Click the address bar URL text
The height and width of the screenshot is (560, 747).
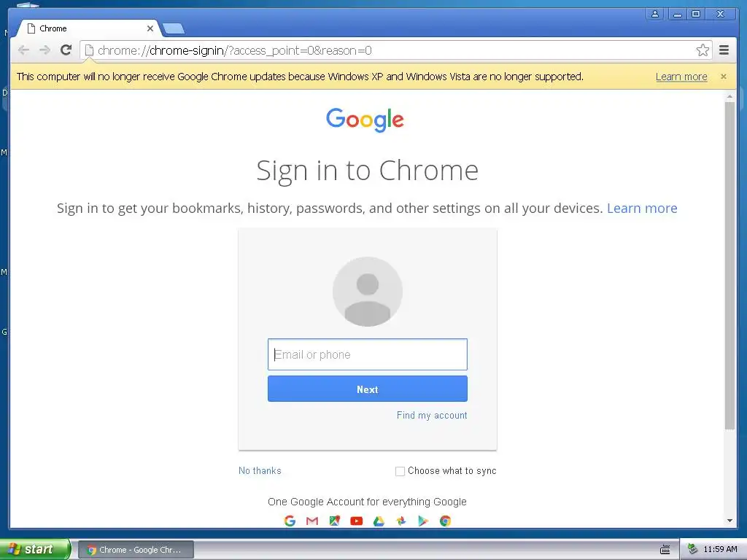234,50
